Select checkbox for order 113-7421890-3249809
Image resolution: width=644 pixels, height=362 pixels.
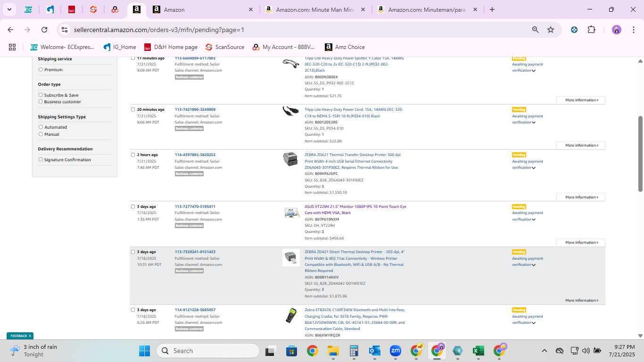(133, 109)
